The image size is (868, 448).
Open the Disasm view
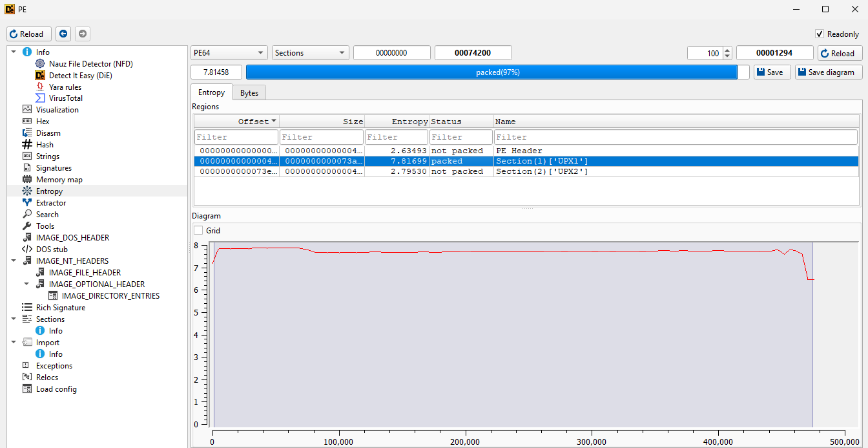48,133
